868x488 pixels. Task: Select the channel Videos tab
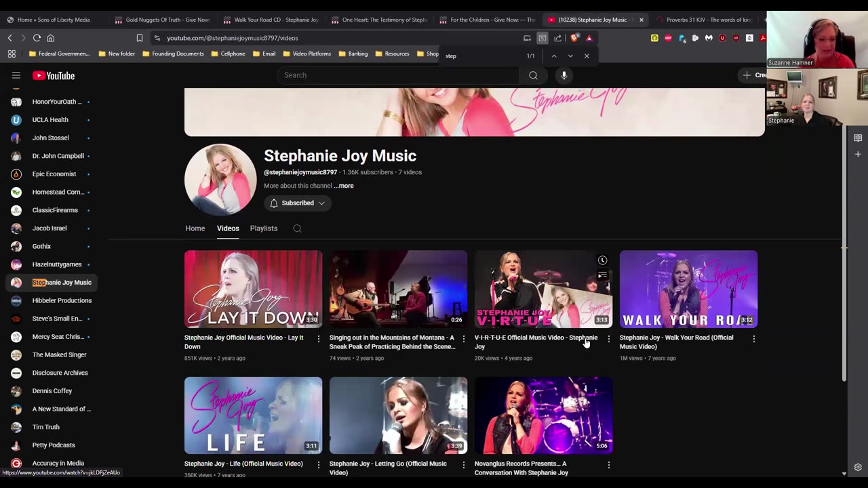point(228,228)
